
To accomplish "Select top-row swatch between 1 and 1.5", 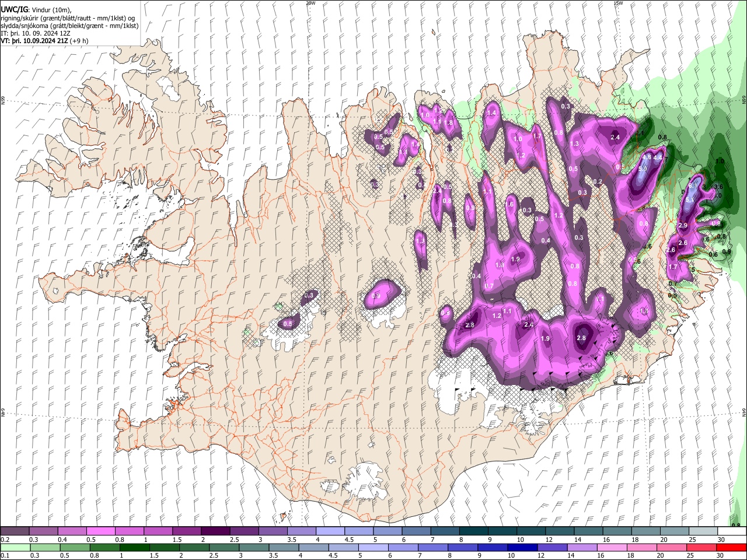I will (x=158, y=531).
